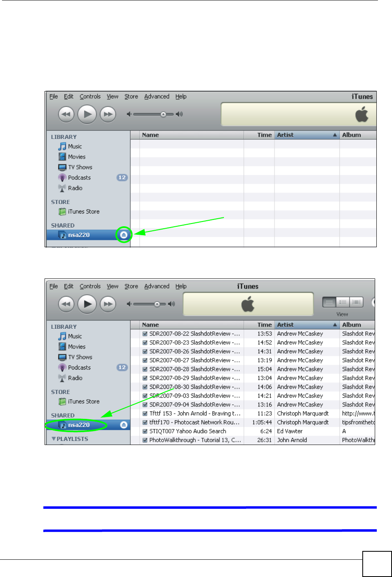Toggle Artist sort arrow in track-listing iTunes window

[x=335, y=325]
